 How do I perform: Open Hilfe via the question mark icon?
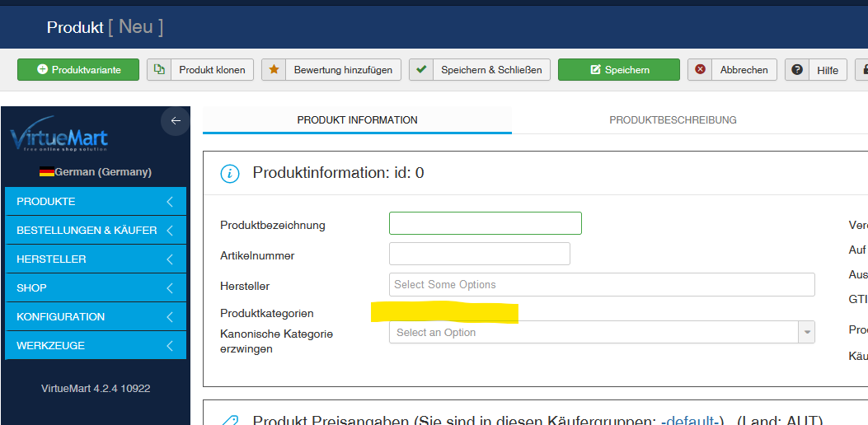(x=797, y=70)
